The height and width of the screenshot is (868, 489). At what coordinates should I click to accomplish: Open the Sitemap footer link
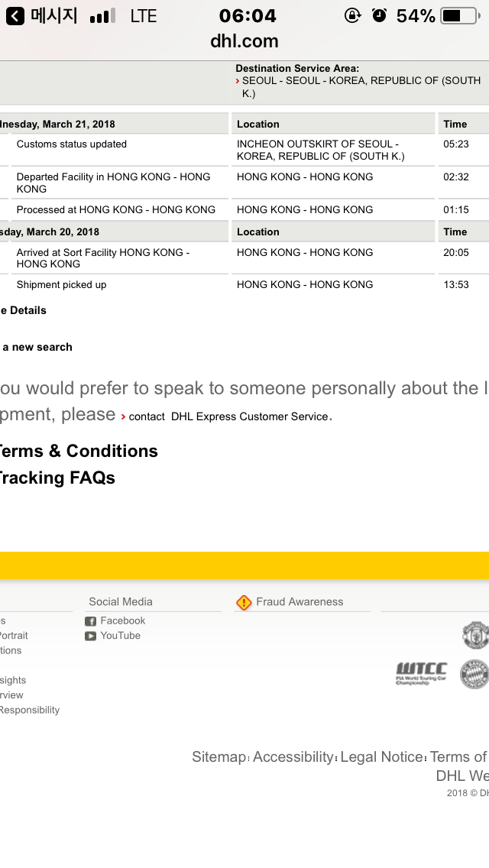pos(219,756)
